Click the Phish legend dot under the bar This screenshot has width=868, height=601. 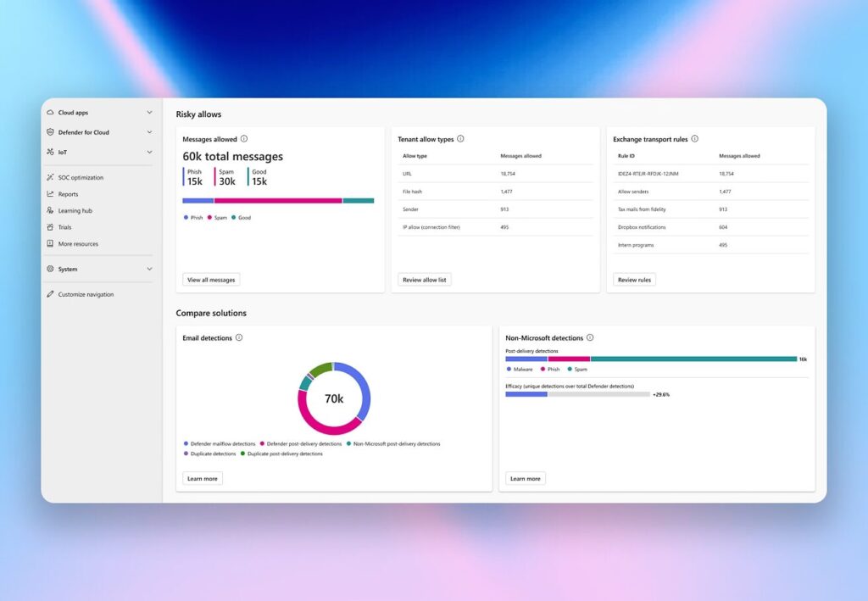(x=186, y=218)
